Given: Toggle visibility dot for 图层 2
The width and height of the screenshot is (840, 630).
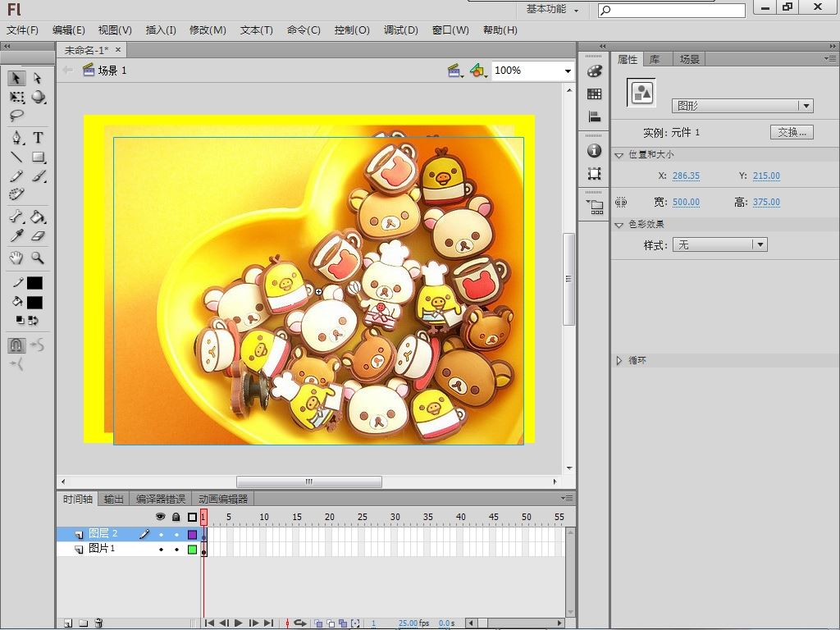Looking at the screenshot, I should pyautogui.click(x=161, y=534).
